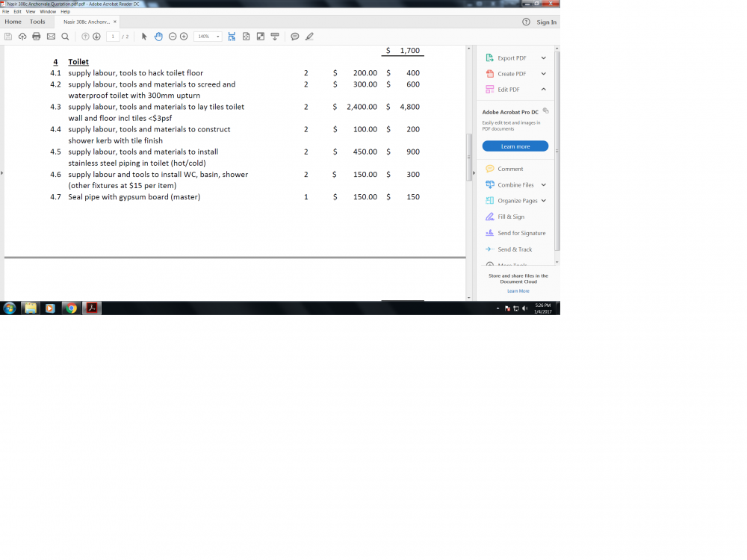The width and height of the screenshot is (747, 560).
Task: Collapse the Edit PDF chevron
Action: click(544, 90)
